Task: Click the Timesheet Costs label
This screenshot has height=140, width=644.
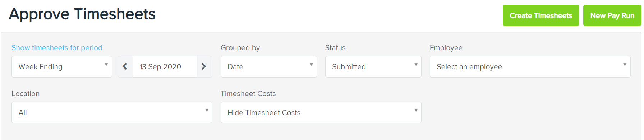Action: point(248,94)
